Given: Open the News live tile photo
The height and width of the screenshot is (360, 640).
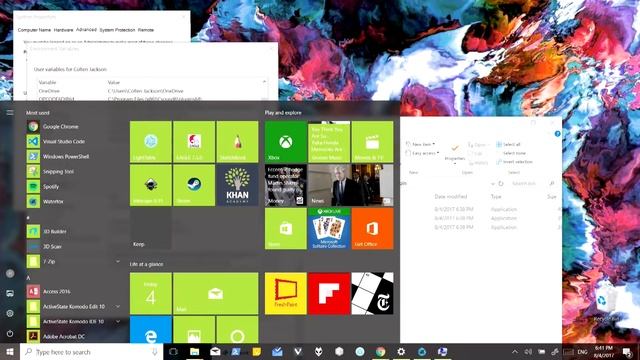Looking at the screenshot, I should coord(351,185).
